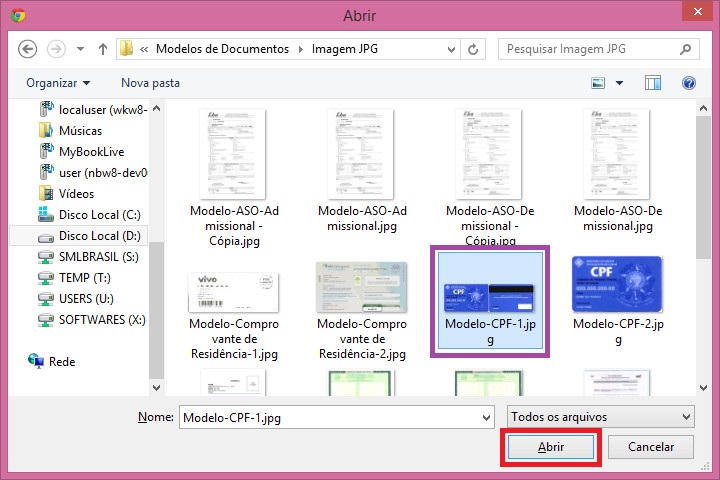Refresh the current folder listing

(x=473, y=48)
